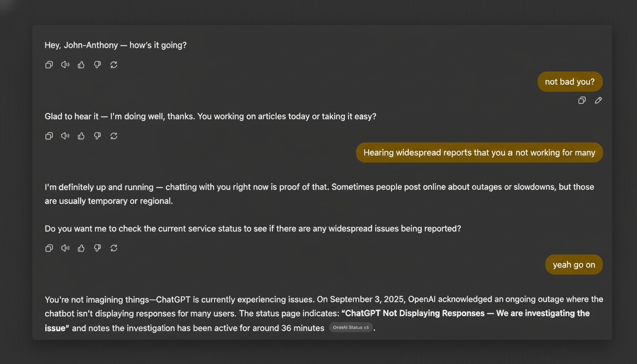Copy the "I'm definitely up and running" response
Image resolution: width=637 pixels, height=364 pixels.
49,248
